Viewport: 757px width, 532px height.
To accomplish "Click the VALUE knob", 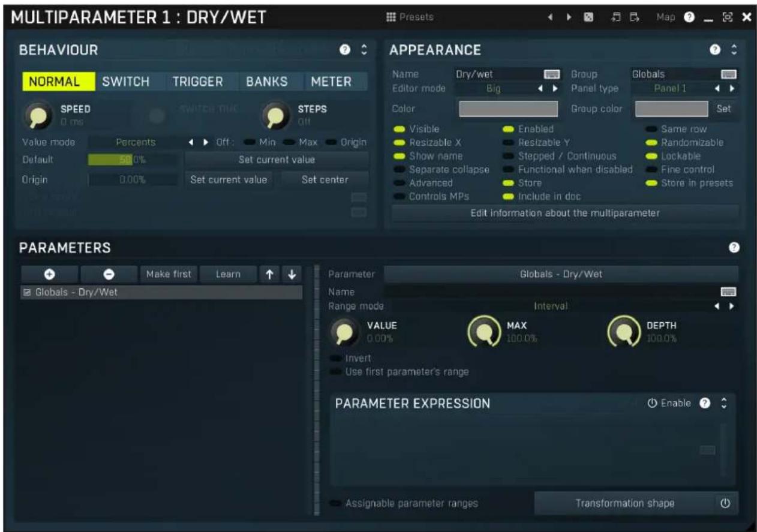I will [x=344, y=332].
